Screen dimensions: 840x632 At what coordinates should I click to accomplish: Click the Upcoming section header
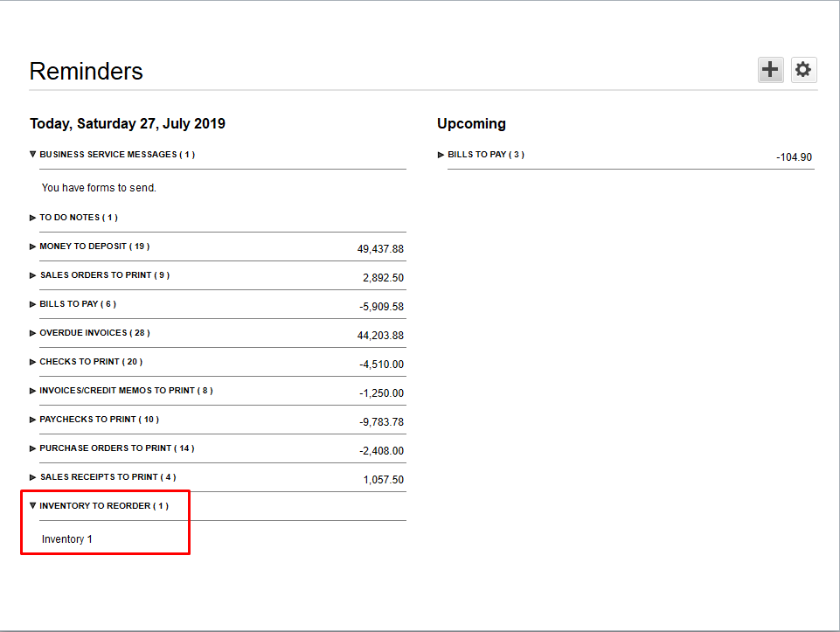(470, 123)
